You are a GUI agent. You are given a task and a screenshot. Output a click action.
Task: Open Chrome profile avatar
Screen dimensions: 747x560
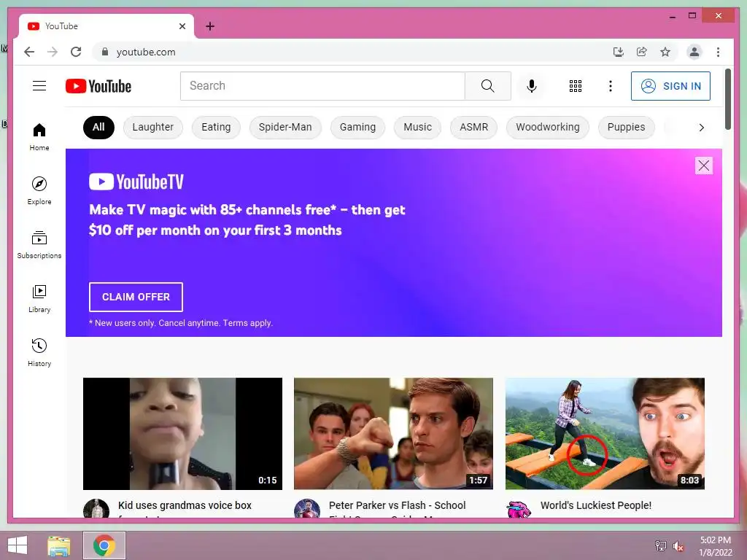click(694, 52)
